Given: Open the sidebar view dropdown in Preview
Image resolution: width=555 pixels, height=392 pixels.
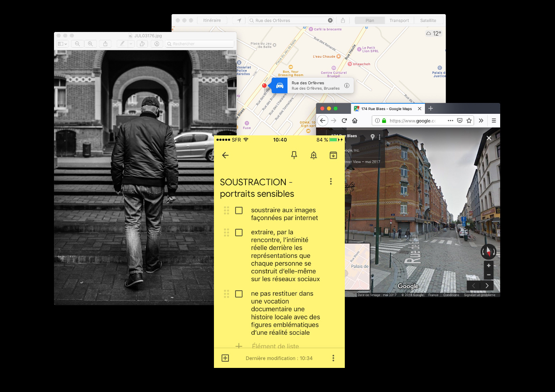Looking at the screenshot, I should point(62,44).
